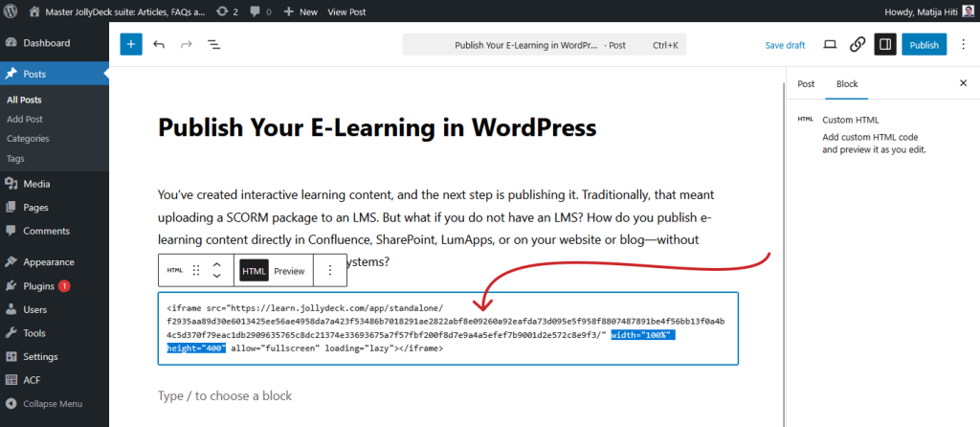Switch block to Preview mode
Screen dimensions: 980x427
(x=289, y=271)
